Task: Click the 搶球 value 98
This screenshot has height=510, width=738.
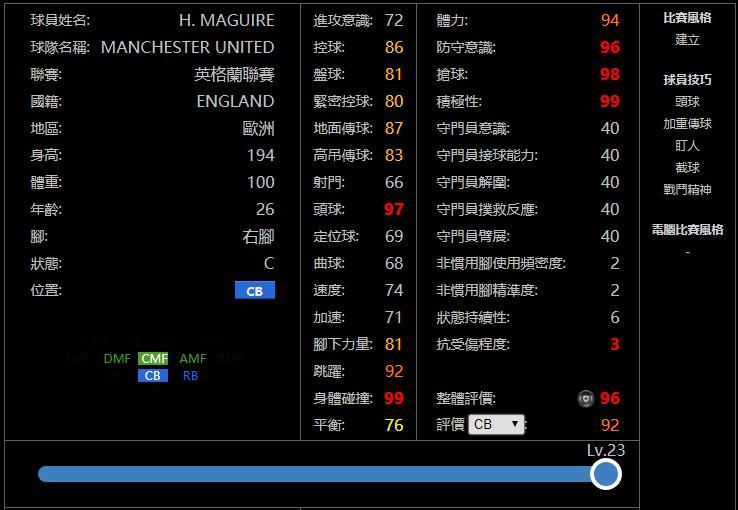Action: pyautogui.click(x=610, y=74)
